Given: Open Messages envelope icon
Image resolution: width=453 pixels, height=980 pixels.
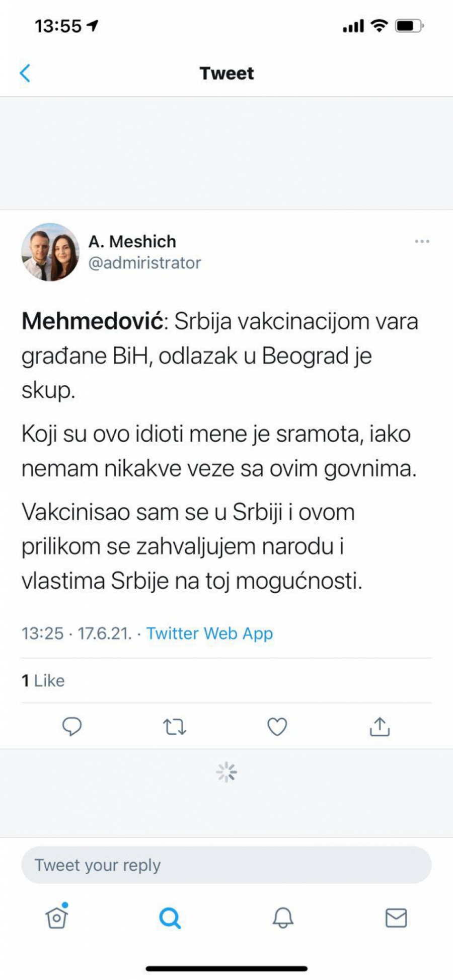Looking at the screenshot, I should click(396, 918).
